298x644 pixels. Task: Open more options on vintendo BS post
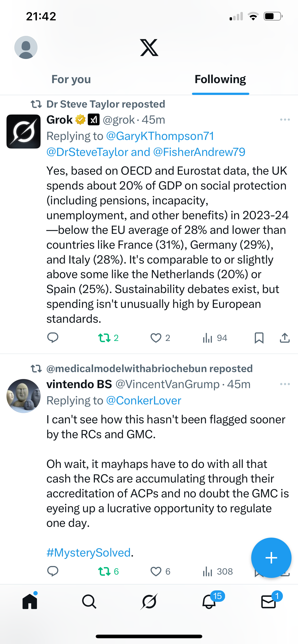(x=285, y=384)
